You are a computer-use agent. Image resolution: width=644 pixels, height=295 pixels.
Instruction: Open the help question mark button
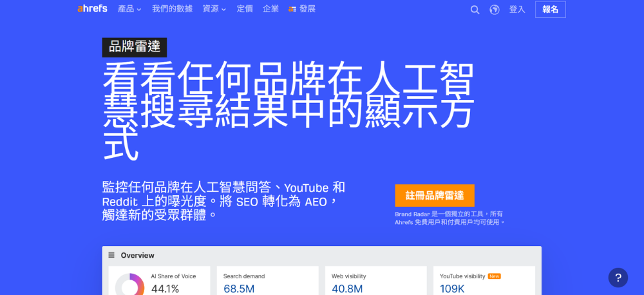pyautogui.click(x=618, y=278)
